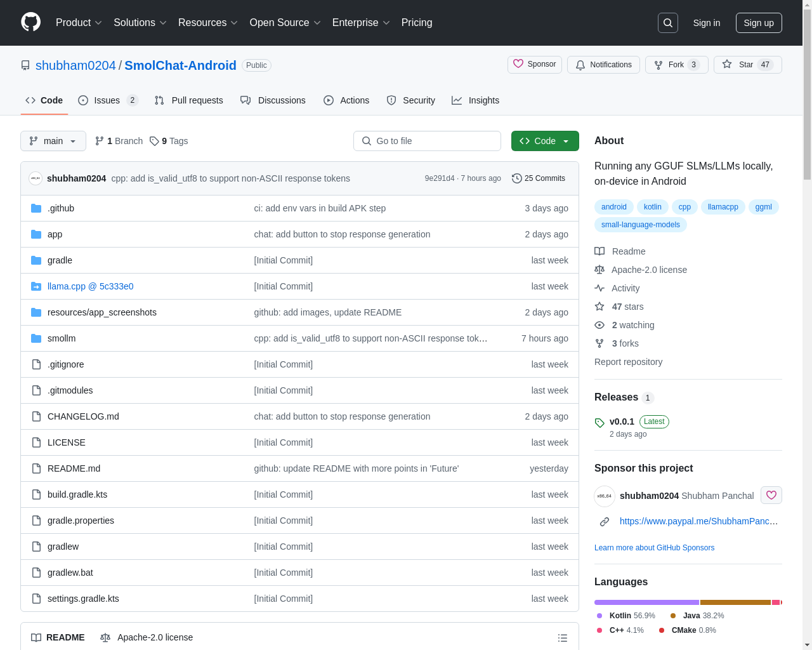812x650 pixels.
Task: Switch to the Discussions tab
Action: (x=273, y=100)
